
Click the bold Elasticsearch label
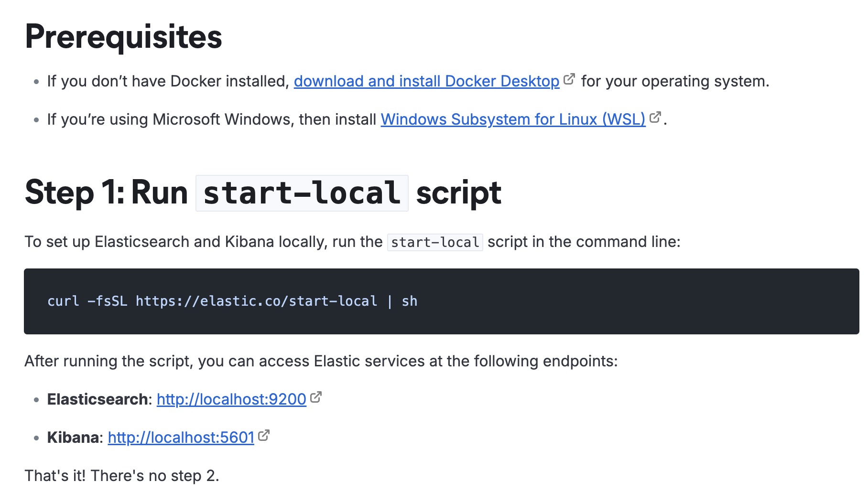pyautogui.click(x=98, y=399)
